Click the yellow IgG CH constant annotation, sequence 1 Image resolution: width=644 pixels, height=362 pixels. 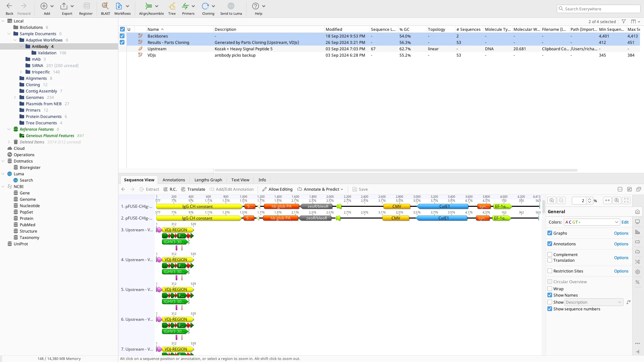tap(199, 206)
